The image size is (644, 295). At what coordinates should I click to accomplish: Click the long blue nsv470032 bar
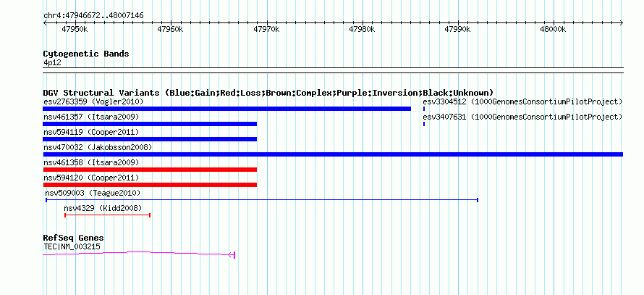click(333, 154)
